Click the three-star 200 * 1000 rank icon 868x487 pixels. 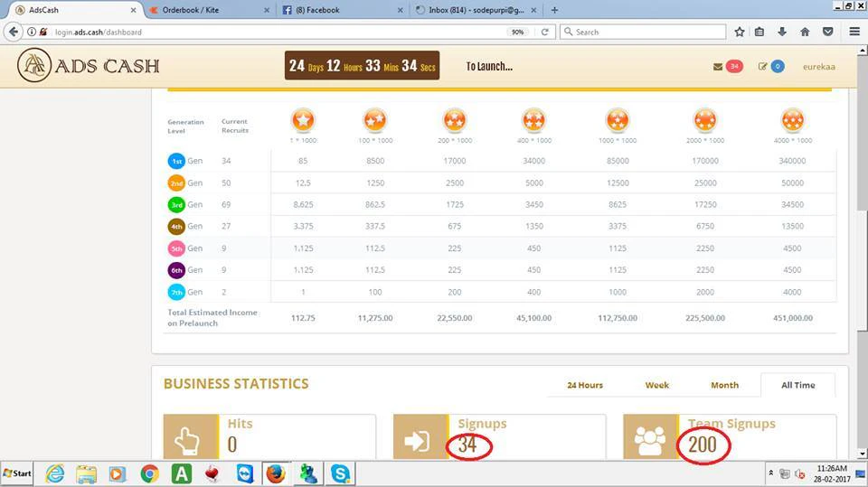455,120
